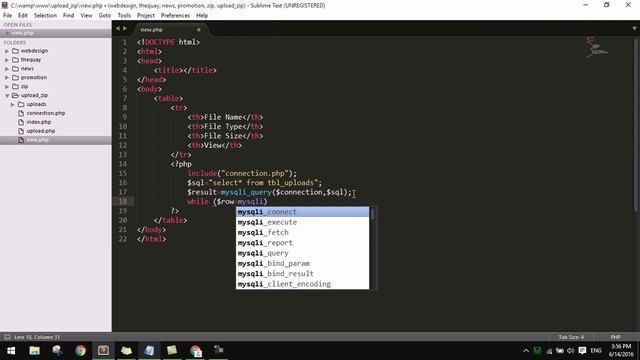
Task: Open the volume control tray icon
Action: [571, 351]
